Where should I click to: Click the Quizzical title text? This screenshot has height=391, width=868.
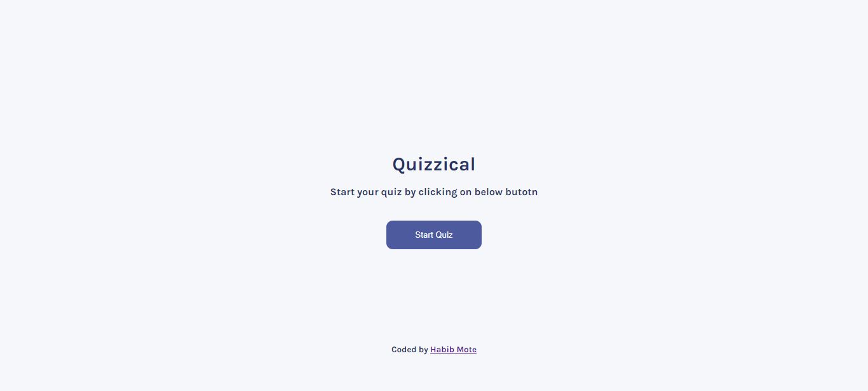pyautogui.click(x=434, y=164)
